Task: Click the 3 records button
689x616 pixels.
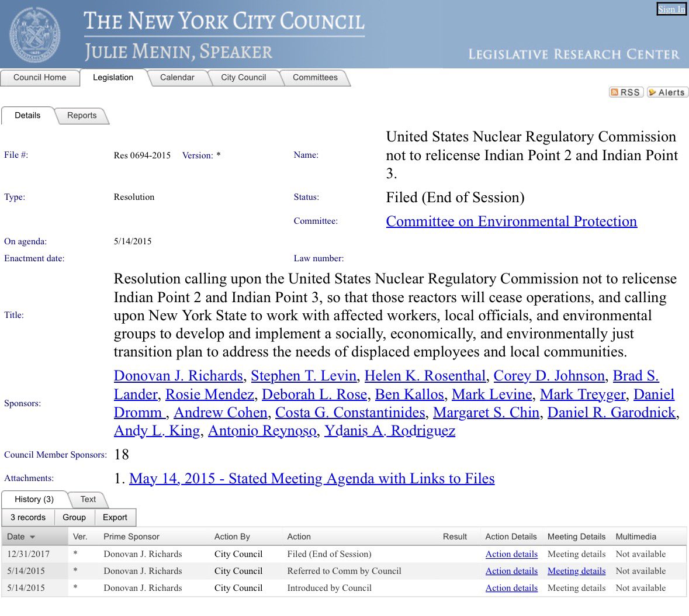Action: click(x=28, y=518)
